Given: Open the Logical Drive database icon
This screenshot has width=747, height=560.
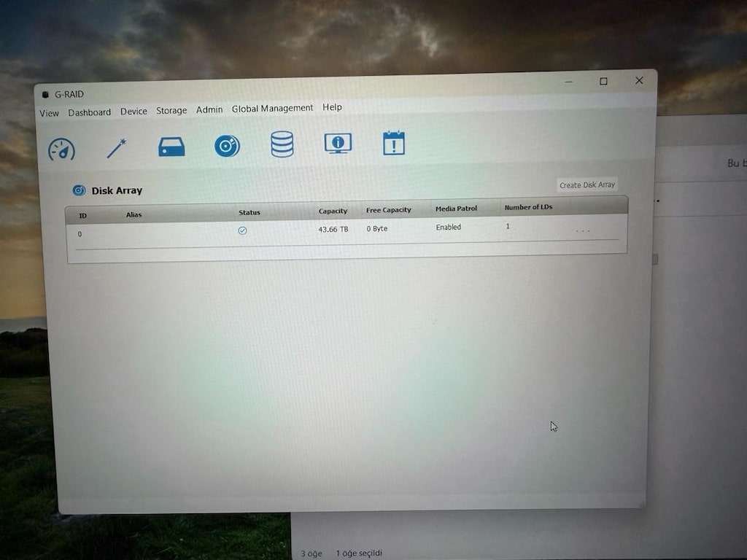Looking at the screenshot, I should coord(282,144).
